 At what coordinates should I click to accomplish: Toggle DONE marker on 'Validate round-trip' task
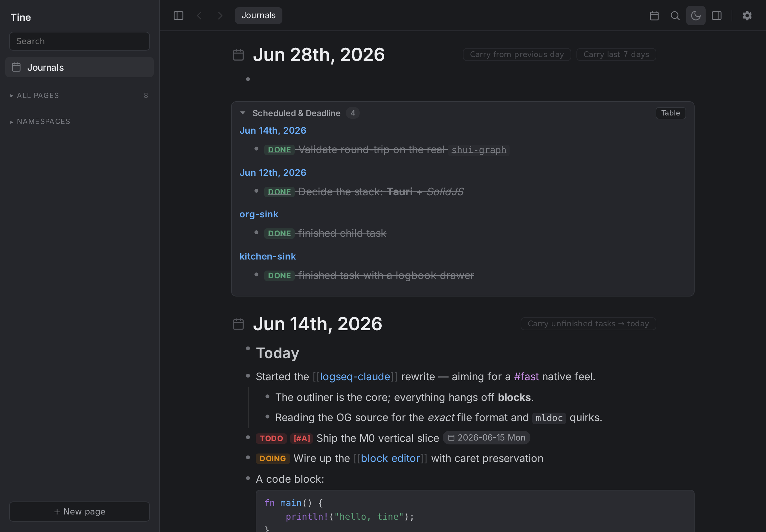pos(279,150)
